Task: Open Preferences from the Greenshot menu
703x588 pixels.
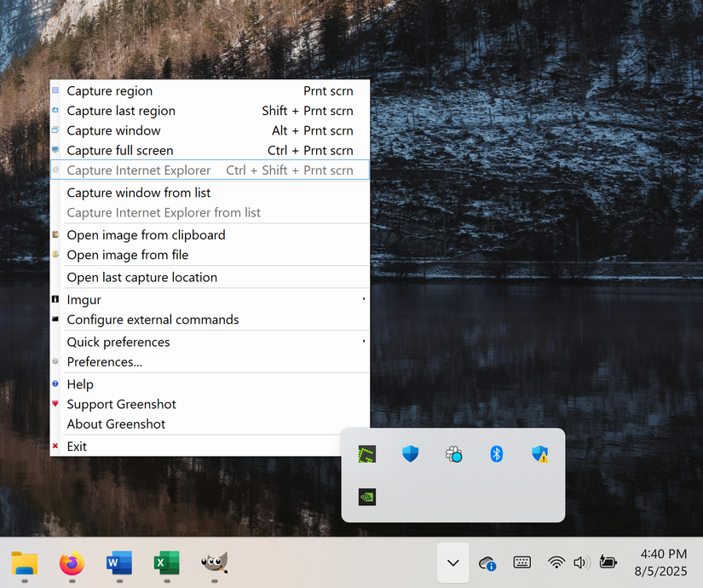Action: [x=104, y=361]
